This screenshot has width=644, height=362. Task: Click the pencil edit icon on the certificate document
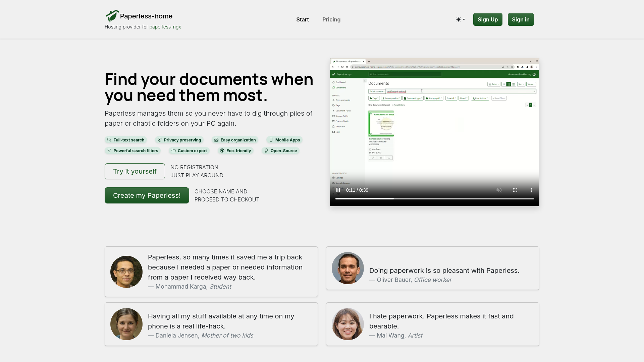coord(373,158)
